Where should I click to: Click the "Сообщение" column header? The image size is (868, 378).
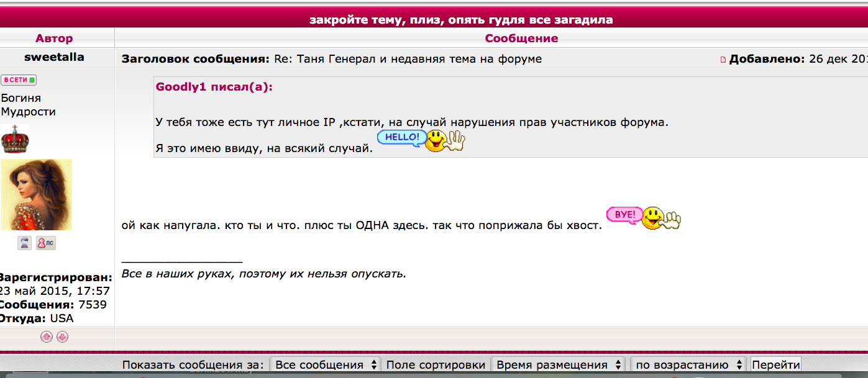point(521,38)
